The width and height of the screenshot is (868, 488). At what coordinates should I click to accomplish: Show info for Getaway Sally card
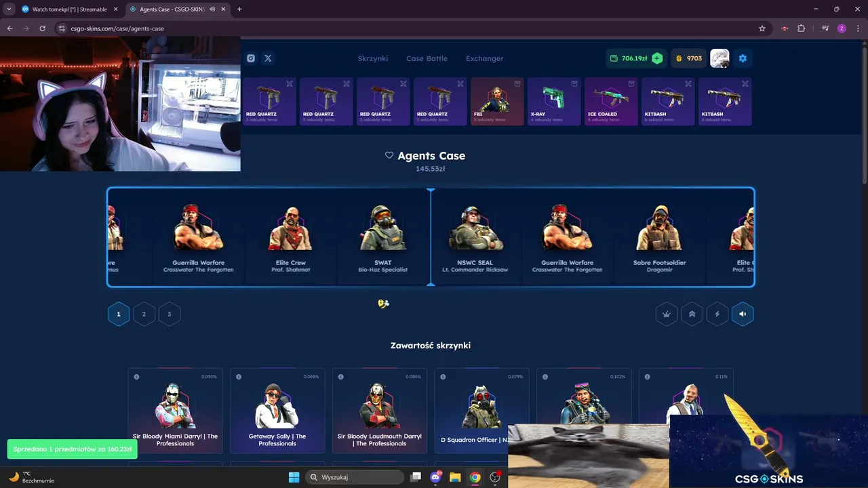[239, 377]
